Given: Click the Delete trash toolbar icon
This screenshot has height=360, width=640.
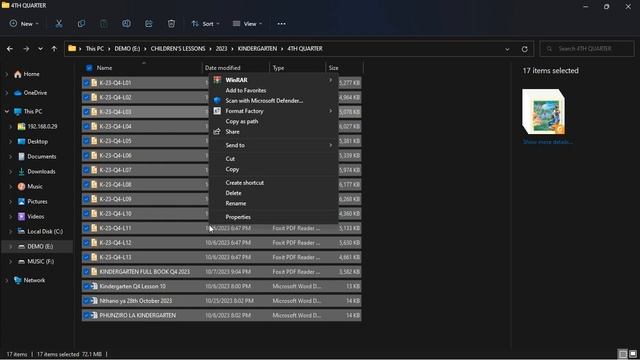Looking at the screenshot, I should pos(171,24).
